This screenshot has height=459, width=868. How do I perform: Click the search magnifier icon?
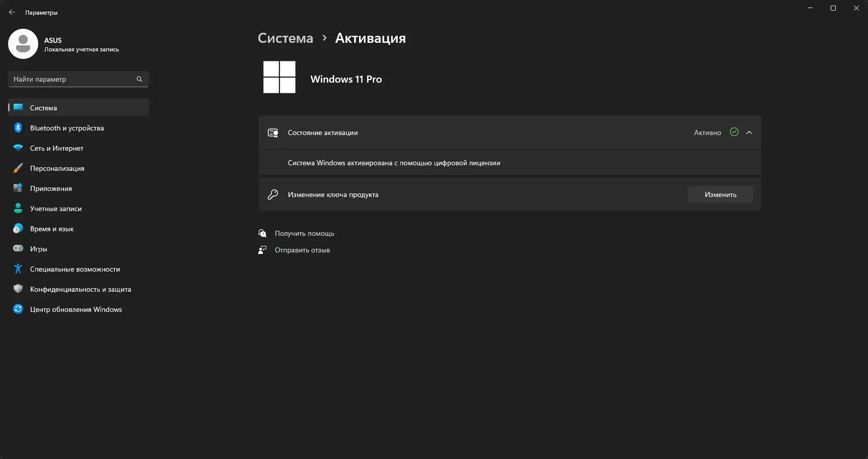[139, 79]
